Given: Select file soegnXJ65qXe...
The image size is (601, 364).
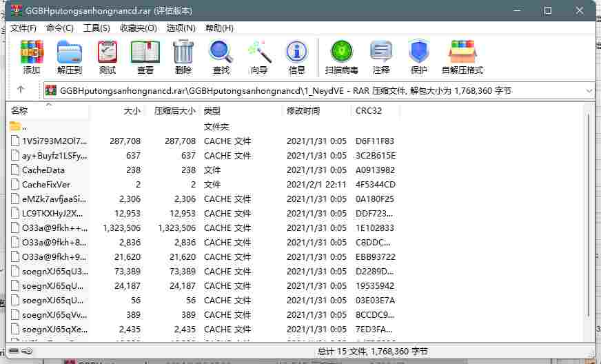Looking at the screenshot, I should pyautogui.click(x=54, y=329).
